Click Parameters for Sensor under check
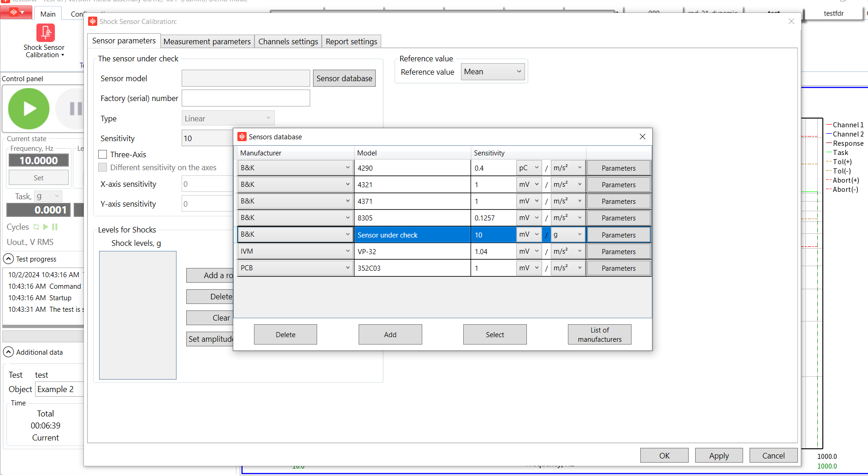 619,235
